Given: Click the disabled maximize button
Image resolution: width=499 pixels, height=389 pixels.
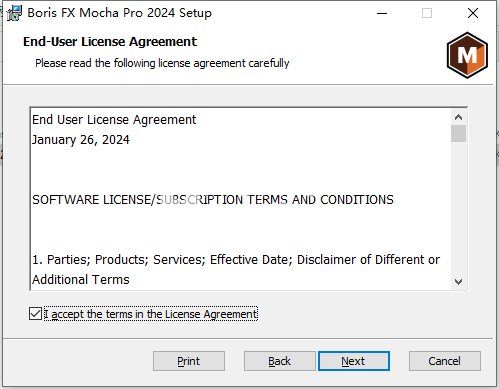Looking at the screenshot, I should point(427,13).
